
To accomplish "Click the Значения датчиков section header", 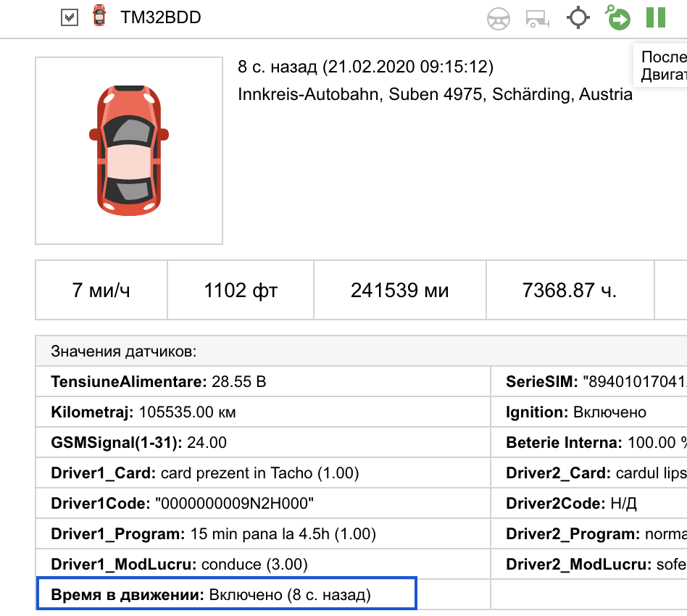I will coord(124,351).
